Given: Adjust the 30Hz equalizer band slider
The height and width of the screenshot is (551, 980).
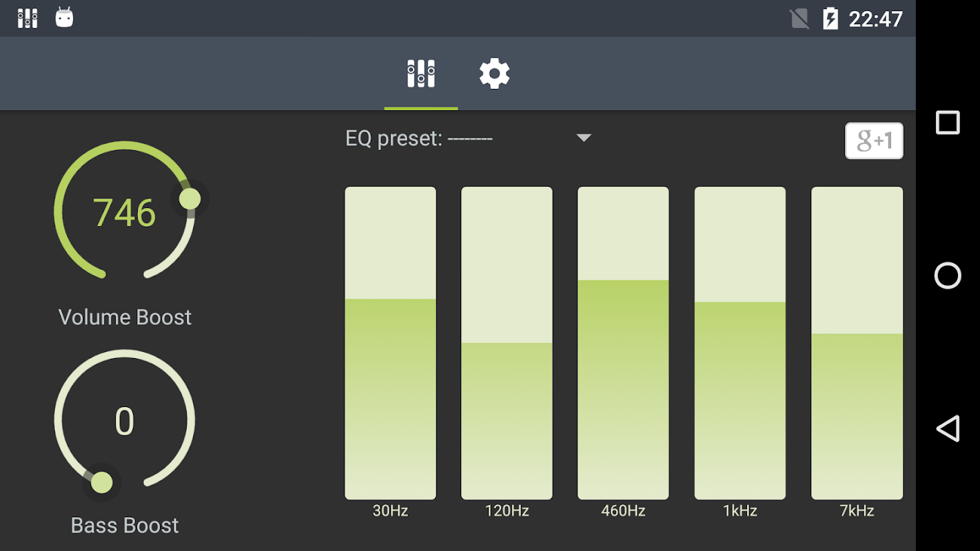Looking at the screenshot, I should (390, 342).
